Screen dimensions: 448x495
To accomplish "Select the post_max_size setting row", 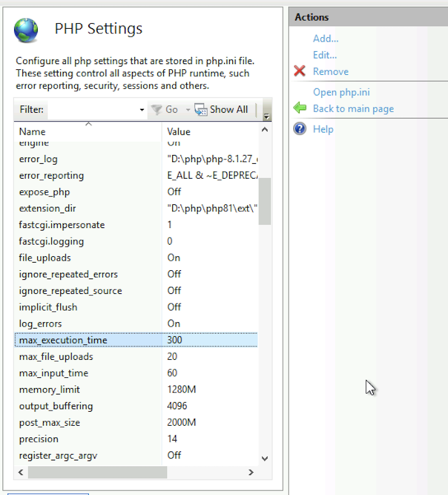I will coord(50,423).
